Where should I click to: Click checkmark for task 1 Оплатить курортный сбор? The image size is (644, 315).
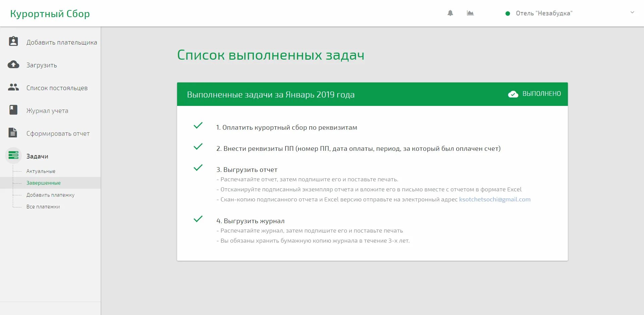[198, 125]
